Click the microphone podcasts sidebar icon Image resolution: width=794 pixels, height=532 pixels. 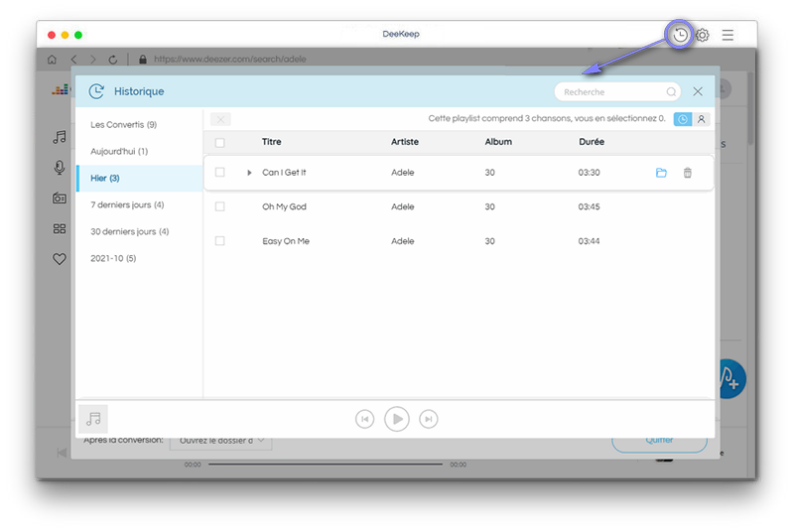[x=60, y=168]
